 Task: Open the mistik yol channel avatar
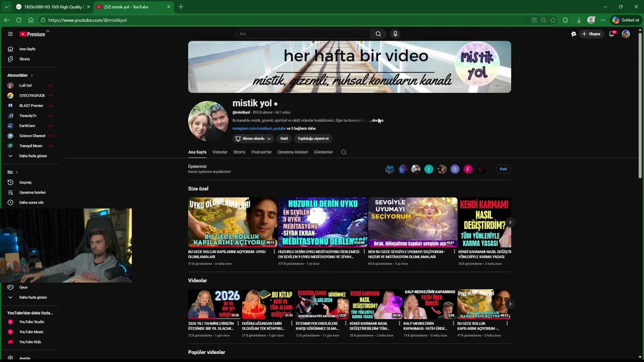208,121
